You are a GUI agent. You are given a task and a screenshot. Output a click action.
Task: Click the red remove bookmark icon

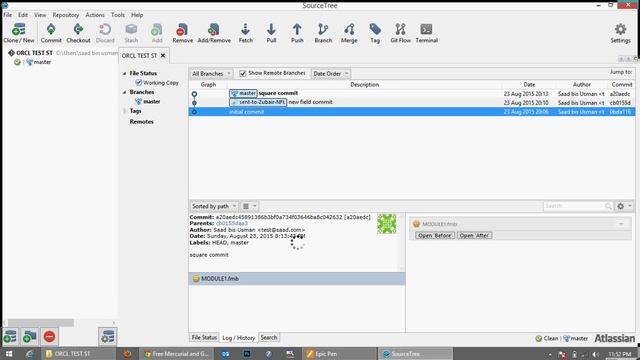coord(49,337)
